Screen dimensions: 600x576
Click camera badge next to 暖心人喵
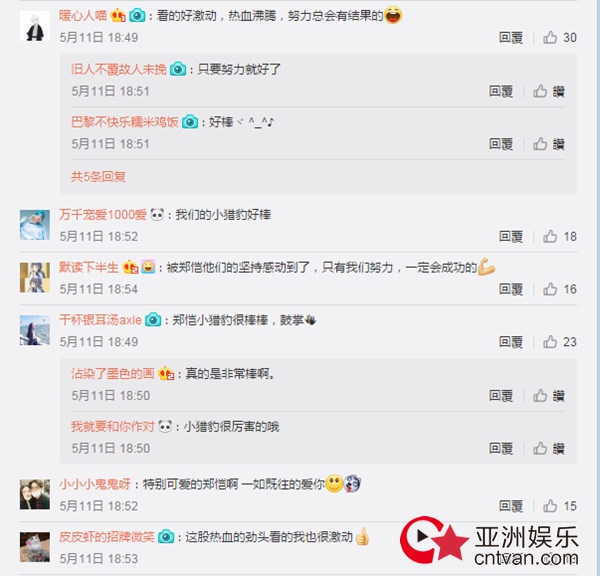click(137, 16)
